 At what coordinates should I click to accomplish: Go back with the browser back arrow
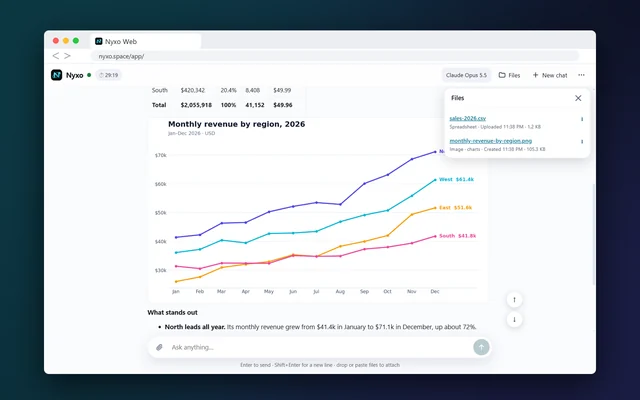pos(56,56)
